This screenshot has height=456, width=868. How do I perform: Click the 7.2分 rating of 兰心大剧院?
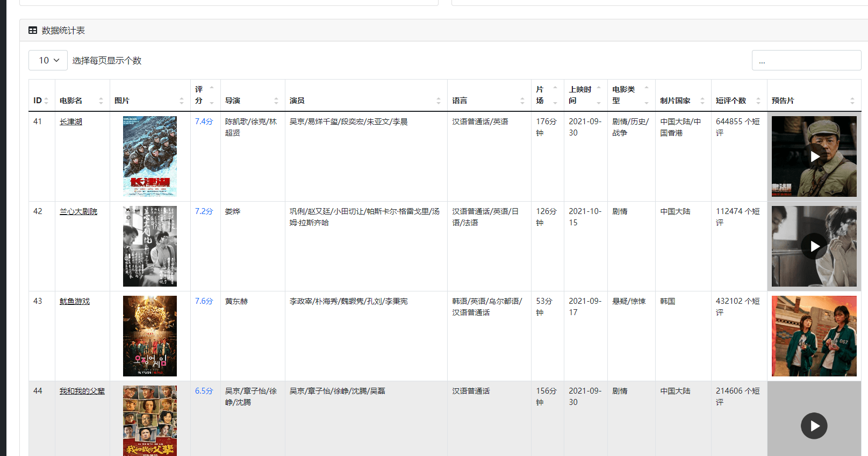coord(204,212)
